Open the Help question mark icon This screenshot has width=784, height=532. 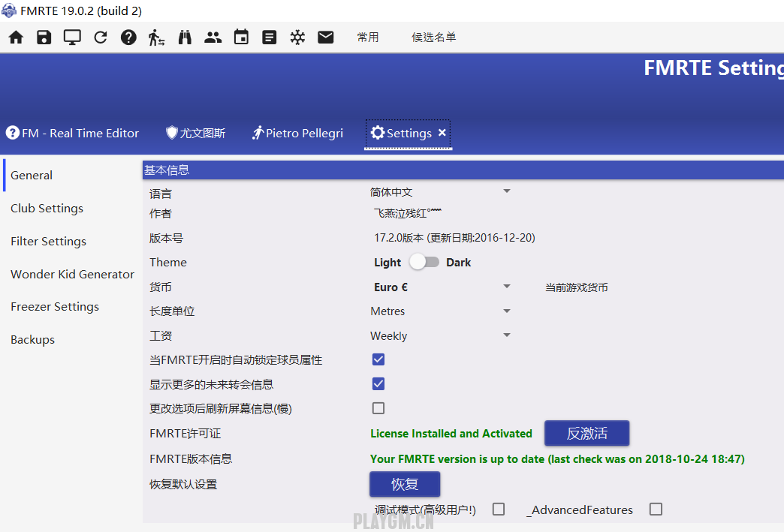pos(128,38)
